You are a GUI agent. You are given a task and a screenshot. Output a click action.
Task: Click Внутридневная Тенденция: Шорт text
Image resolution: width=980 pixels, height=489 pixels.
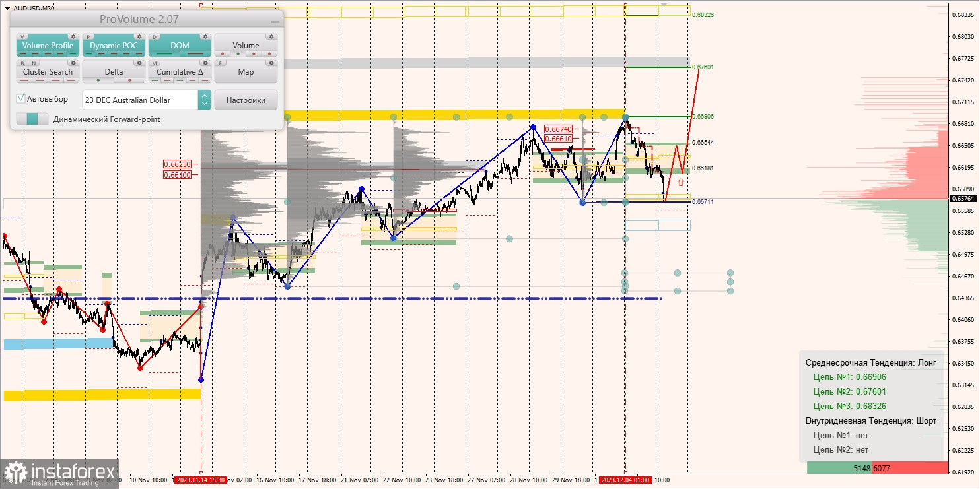click(871, 420)
